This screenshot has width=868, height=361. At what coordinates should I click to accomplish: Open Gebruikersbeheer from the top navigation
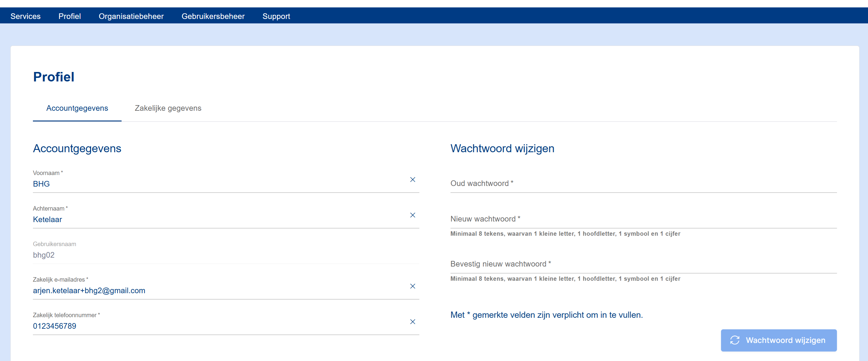pyautogui.click(x=213, y=16)
